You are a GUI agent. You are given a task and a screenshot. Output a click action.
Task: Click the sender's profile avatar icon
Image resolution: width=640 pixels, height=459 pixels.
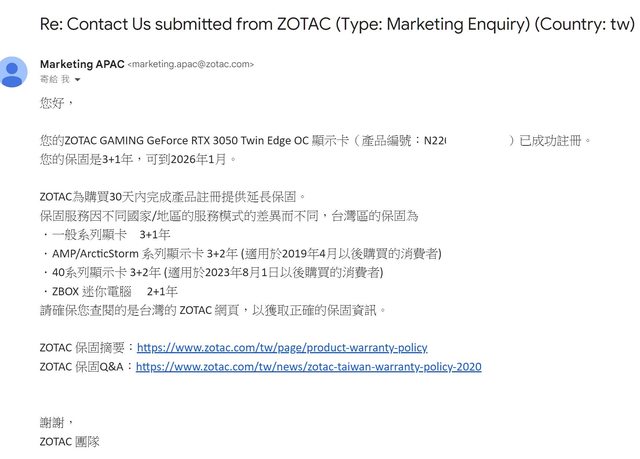[x=15, y=72]
